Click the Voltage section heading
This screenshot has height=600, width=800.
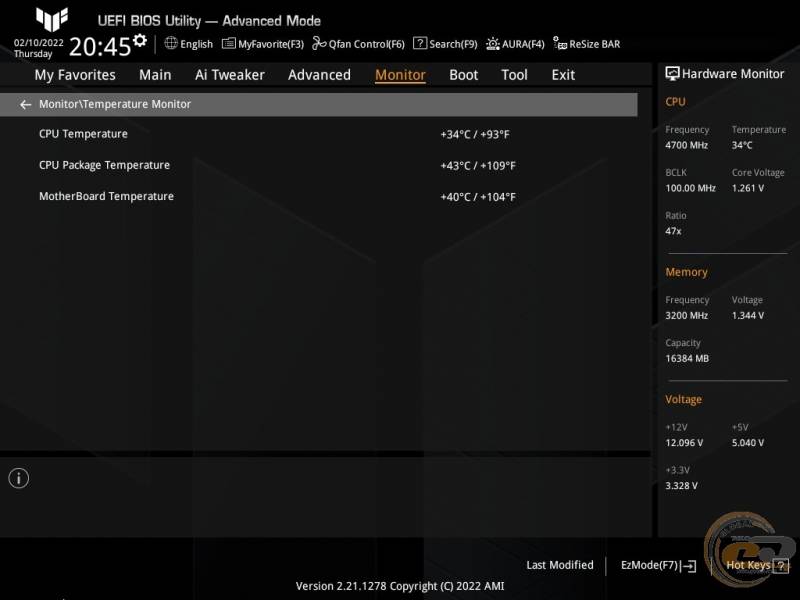pos(683,399)
